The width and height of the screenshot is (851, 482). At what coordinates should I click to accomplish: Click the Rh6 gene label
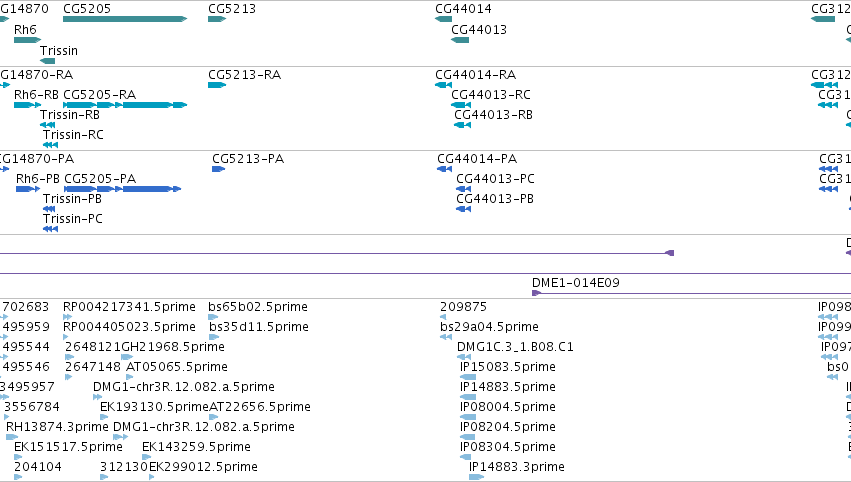25,29
